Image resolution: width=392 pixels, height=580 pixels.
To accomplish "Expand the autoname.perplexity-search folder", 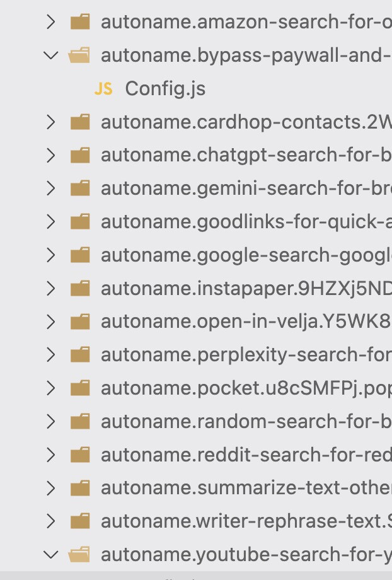I will [50, 355].
